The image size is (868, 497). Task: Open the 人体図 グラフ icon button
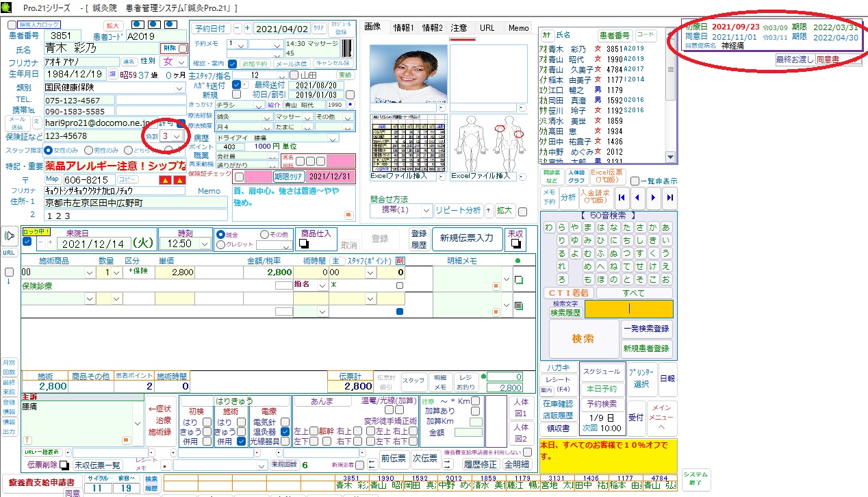coord(576,177)
